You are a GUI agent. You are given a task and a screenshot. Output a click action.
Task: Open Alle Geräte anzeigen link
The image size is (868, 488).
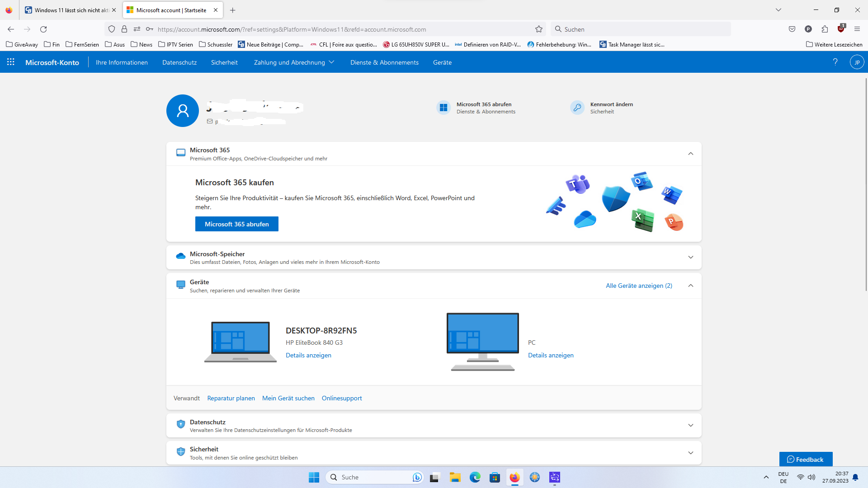[x=639, y=286]
